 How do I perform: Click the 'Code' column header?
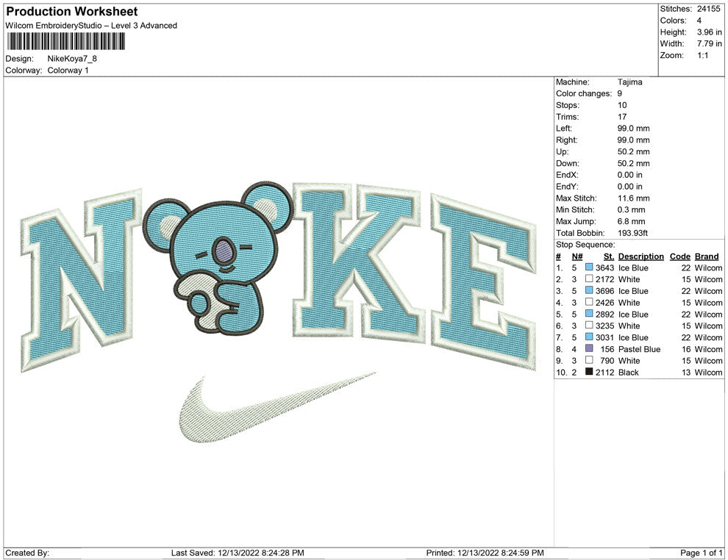pos(680,256)
